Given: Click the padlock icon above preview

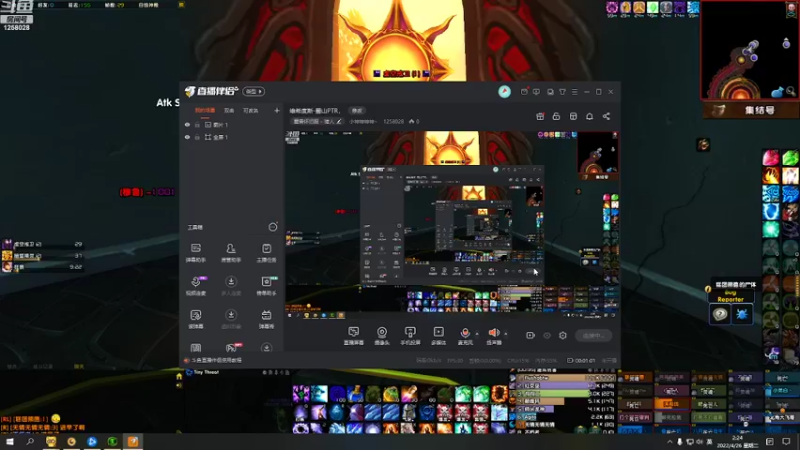Looking at the screenshot, I should (556, 116).
